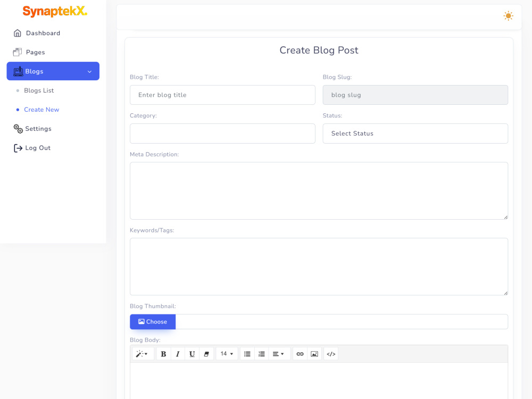Click inside the Keywords/Tags textarea
The height and width of the screenshot is (399, 532).
click(319, 267)
